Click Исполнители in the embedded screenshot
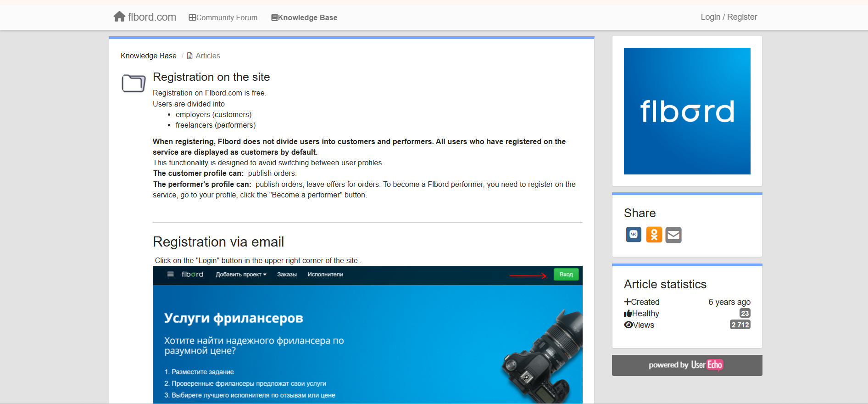The width and height of the screenshot is (868, 404). (325, 275)
